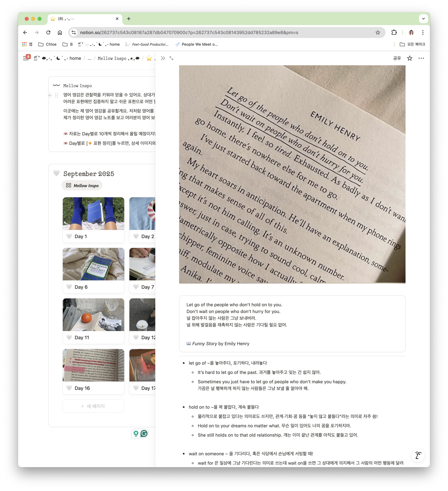Add new page with 새 페이지
Viewport: 448px width, 491px height.
tap(93, 406)
